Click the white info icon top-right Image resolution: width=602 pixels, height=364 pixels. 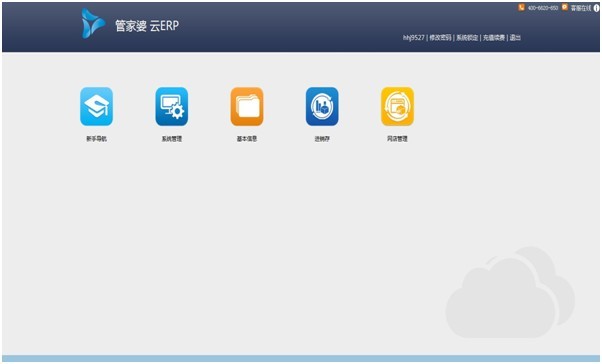point(596,8)
